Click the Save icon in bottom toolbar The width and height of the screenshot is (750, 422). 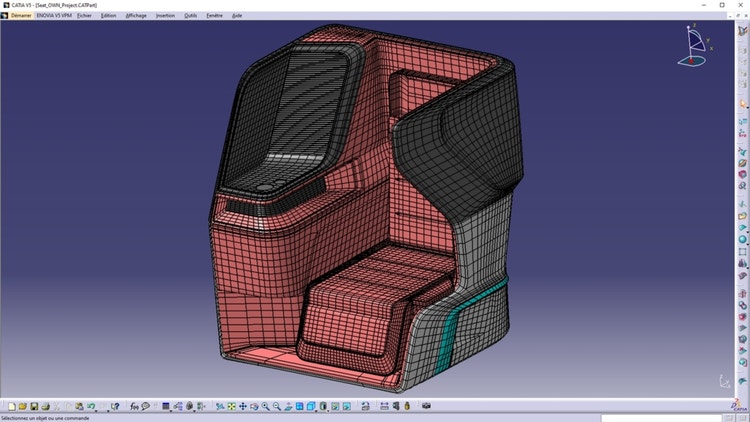tap(34, 407)
